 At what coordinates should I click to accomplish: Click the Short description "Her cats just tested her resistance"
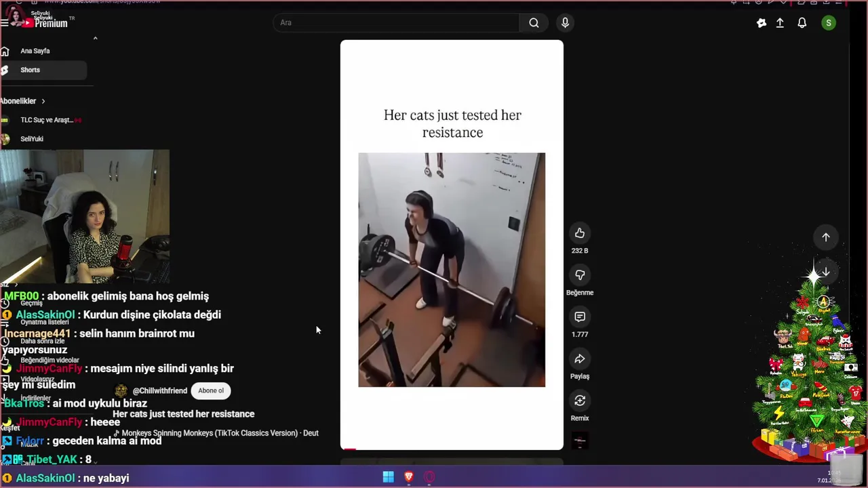(184, 414)
